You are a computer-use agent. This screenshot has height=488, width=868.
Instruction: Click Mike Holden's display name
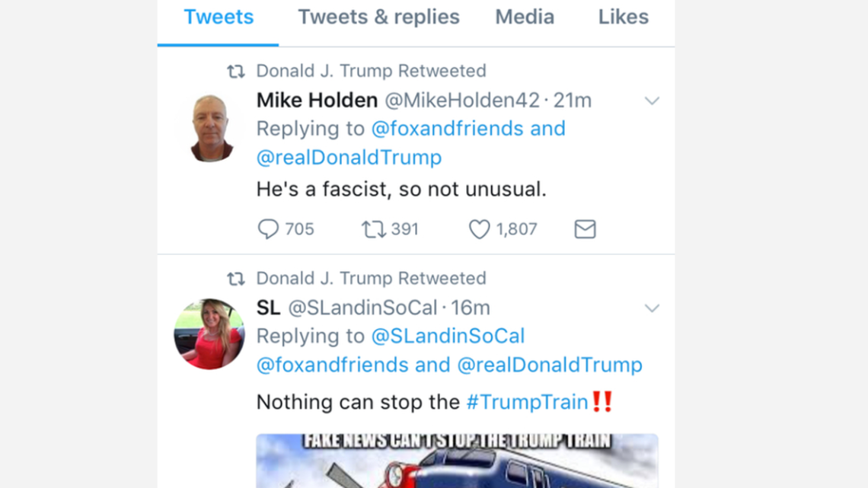[x=317, y=100]
